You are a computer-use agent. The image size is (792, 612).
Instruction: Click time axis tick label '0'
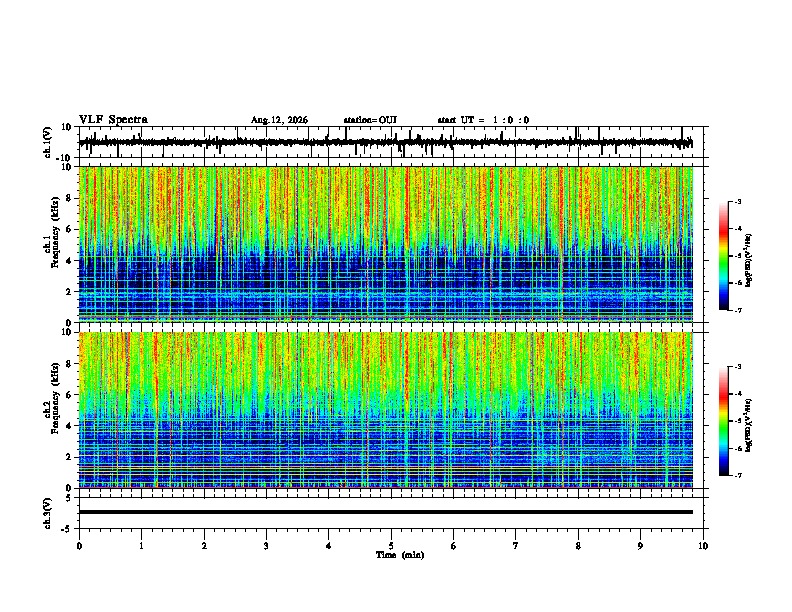(79, 546)
